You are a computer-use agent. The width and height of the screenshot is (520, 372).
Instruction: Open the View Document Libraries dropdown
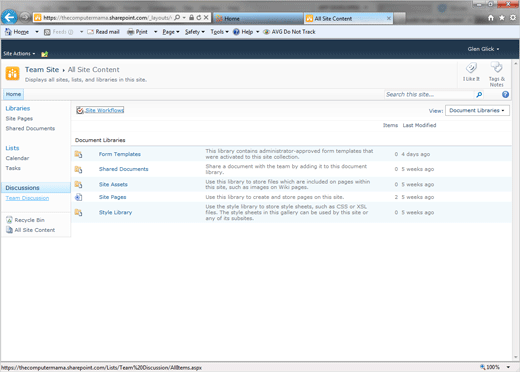click(477, 110)
